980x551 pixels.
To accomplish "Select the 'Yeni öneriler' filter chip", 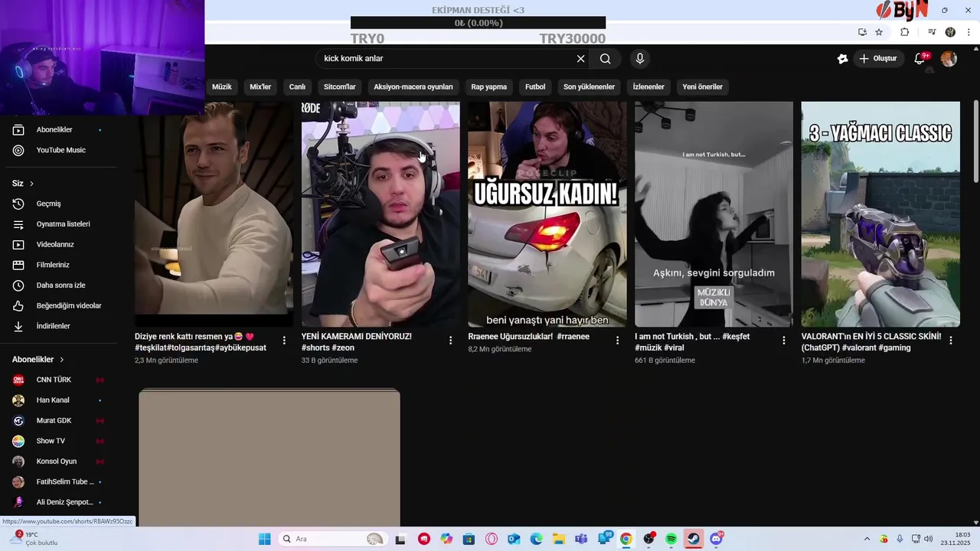I will (702, 86).
